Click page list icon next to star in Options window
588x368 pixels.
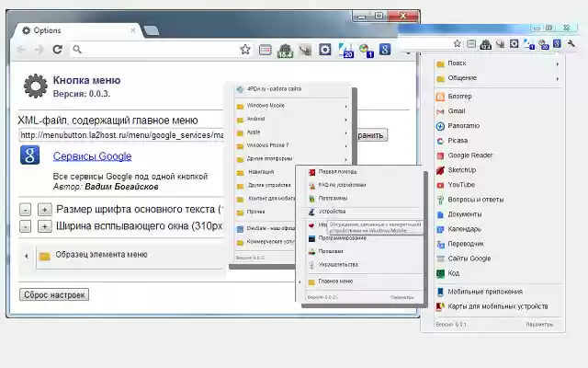[266, 50]
